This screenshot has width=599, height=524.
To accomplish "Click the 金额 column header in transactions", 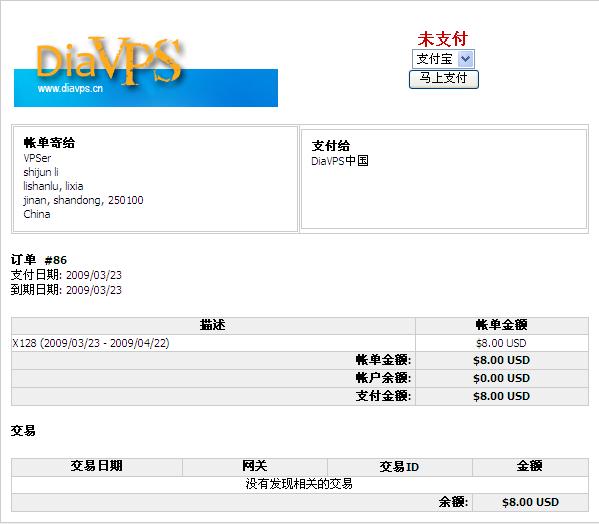I will 530,467.
